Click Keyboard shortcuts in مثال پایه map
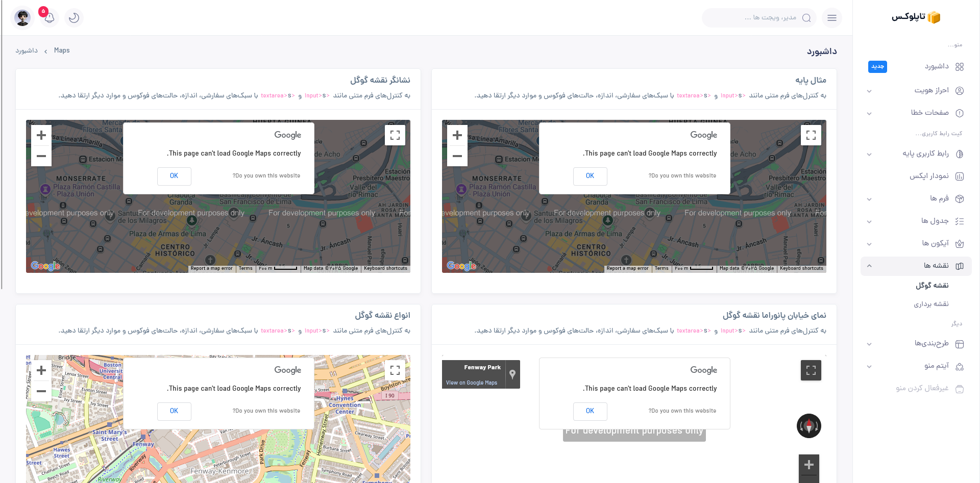The width and height of the screenshot is (980, 483). tap(801, 268)
